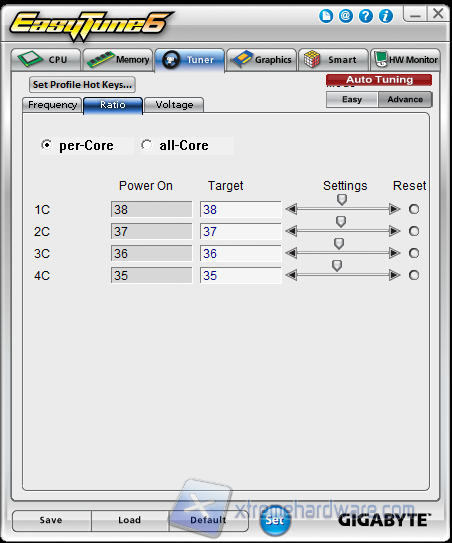Open the question mark help icon
The height and width of the screenshot is (543, 452).
(366, 16)
